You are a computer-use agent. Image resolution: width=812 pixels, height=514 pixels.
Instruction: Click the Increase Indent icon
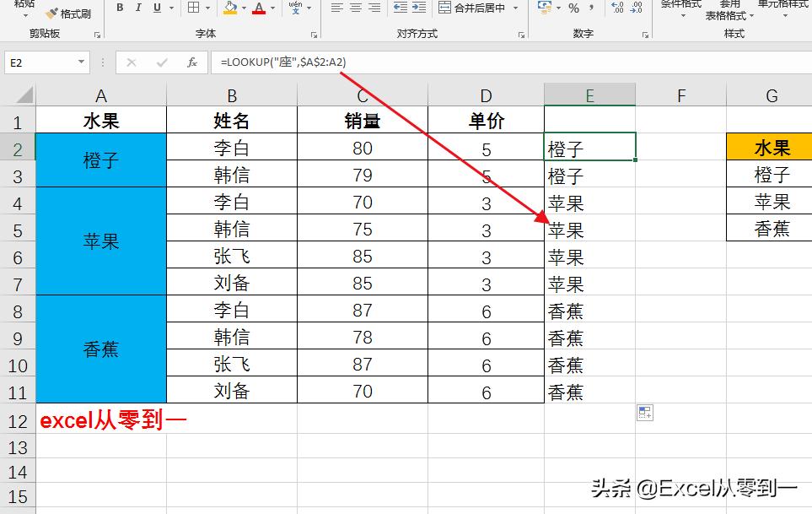420,8
